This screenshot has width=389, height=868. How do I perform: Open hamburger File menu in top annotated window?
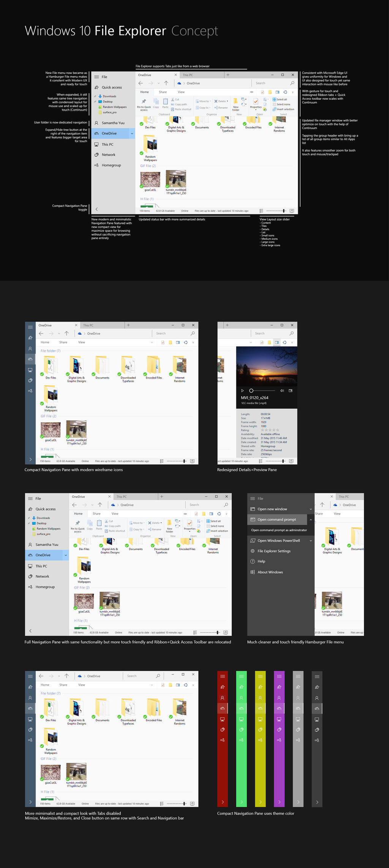coord(97,77)
